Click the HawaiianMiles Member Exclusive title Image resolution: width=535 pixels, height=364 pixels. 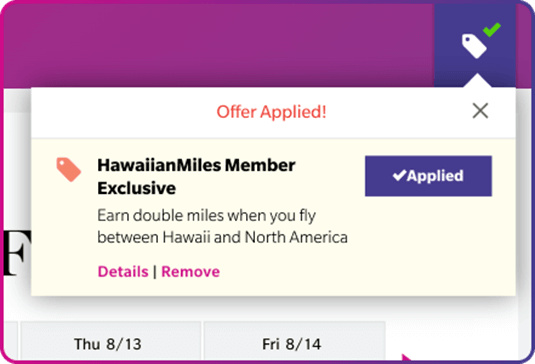point(196,177)
